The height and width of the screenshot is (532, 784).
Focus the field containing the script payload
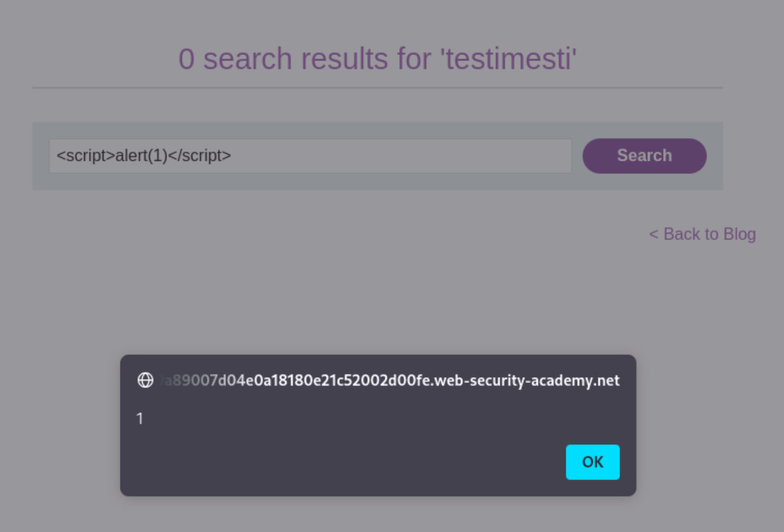[x=310, y=155]
